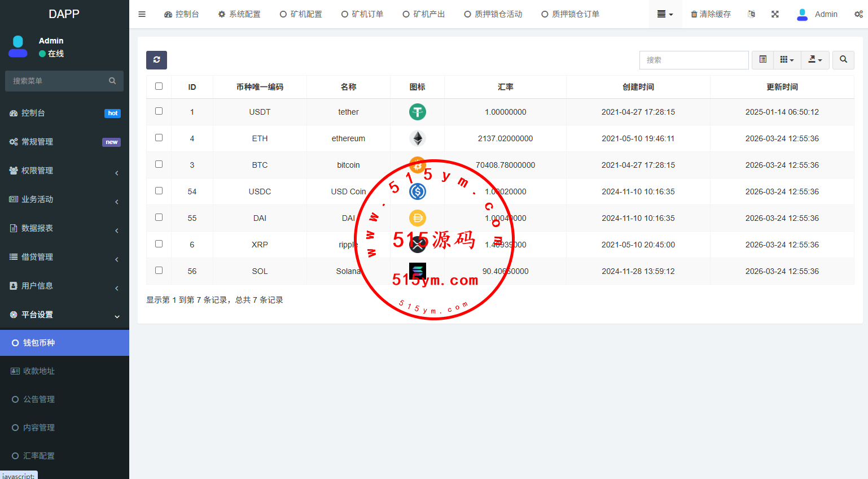This screenshot has height=479, width=868.
Task: Click the 搜索 table search field
Action: 694,60
